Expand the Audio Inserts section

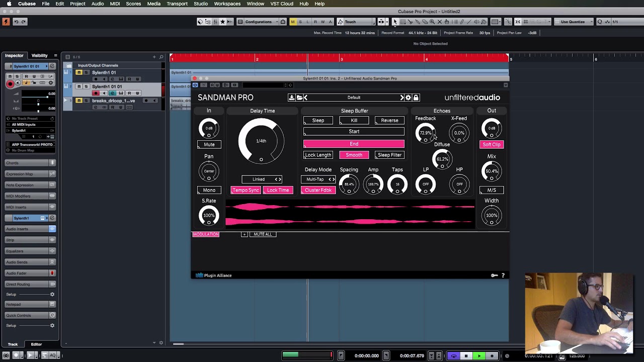[30, 229]
